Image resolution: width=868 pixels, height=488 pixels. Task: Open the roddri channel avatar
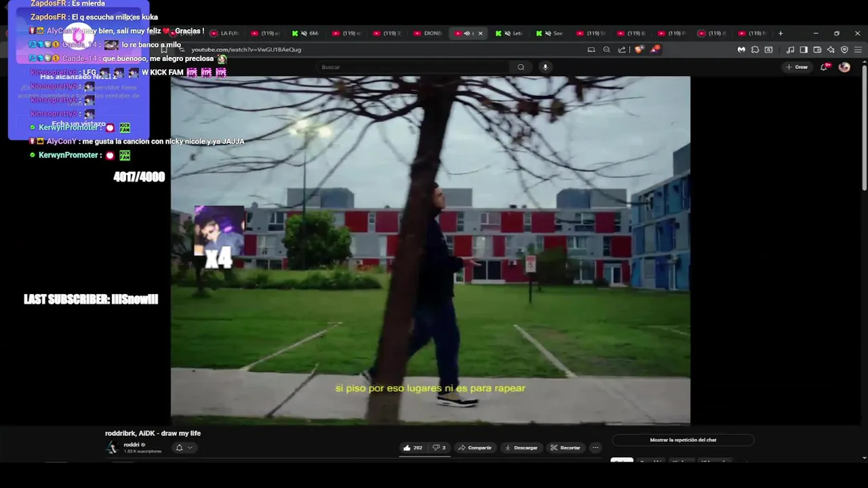[x=112, y=447]
